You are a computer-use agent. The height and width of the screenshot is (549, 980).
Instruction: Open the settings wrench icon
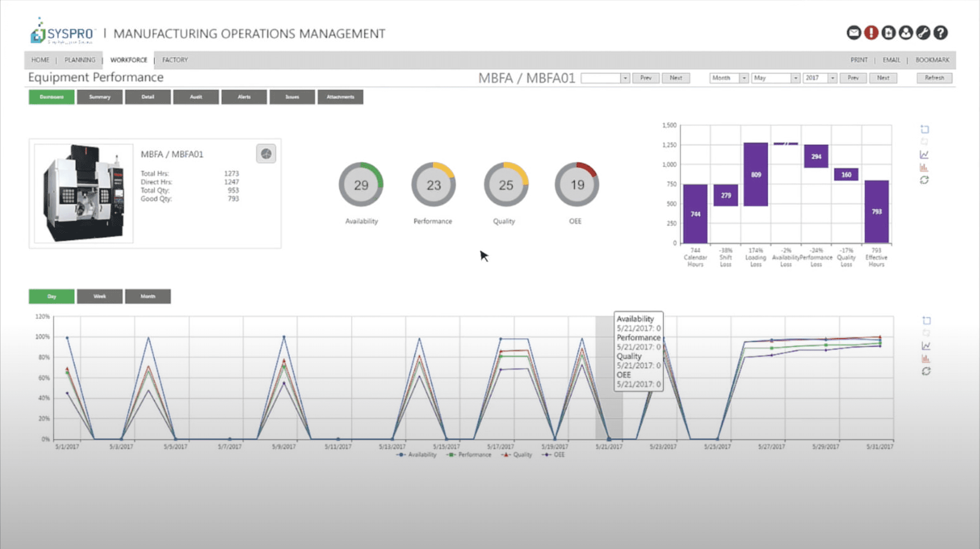pos(924,32)
